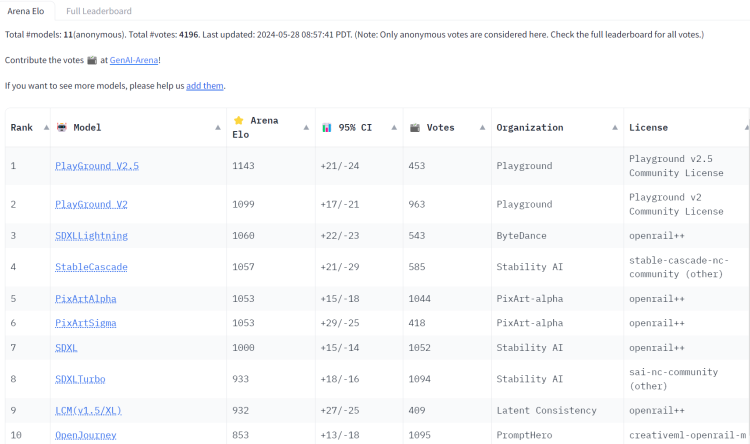Click the Total #votes 4196 text

point(163,35)
